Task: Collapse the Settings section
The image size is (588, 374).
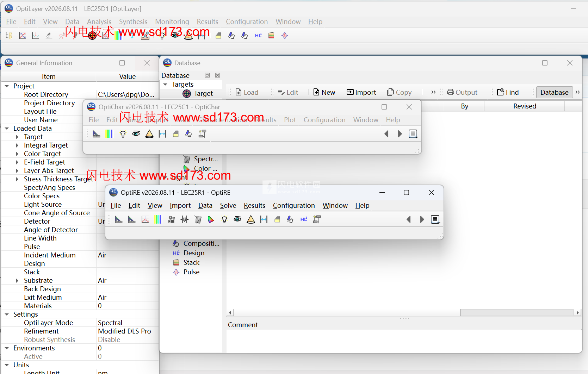Action: pos(7,314)
